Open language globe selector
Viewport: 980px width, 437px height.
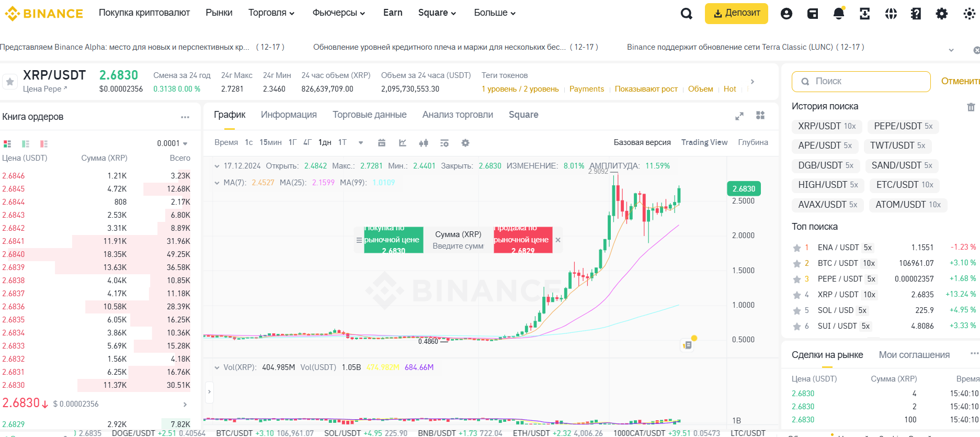click(891, 14)
